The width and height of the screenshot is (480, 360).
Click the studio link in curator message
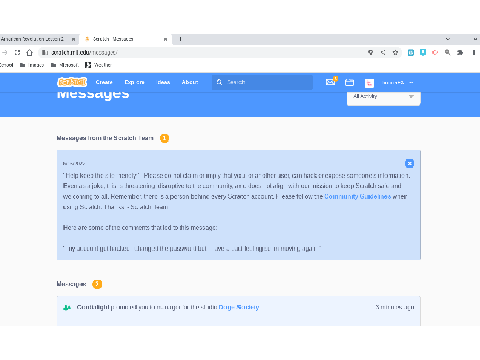click(239, 307)
